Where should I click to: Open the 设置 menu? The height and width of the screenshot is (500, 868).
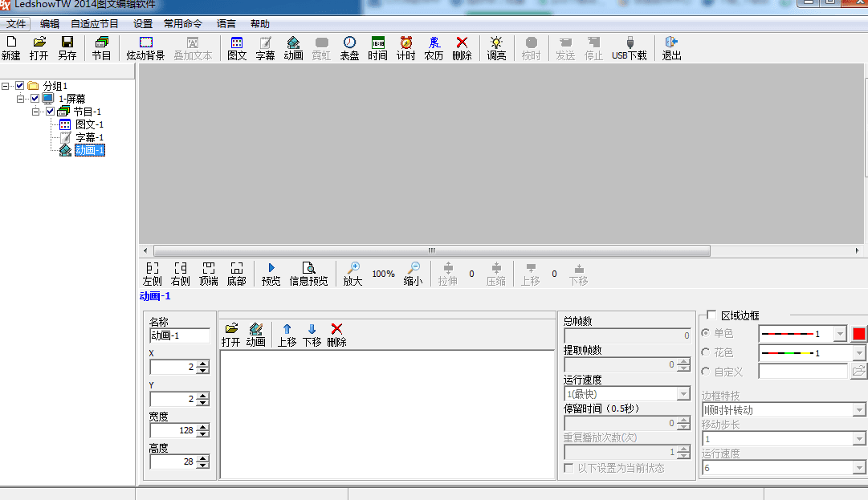point(143,24)
